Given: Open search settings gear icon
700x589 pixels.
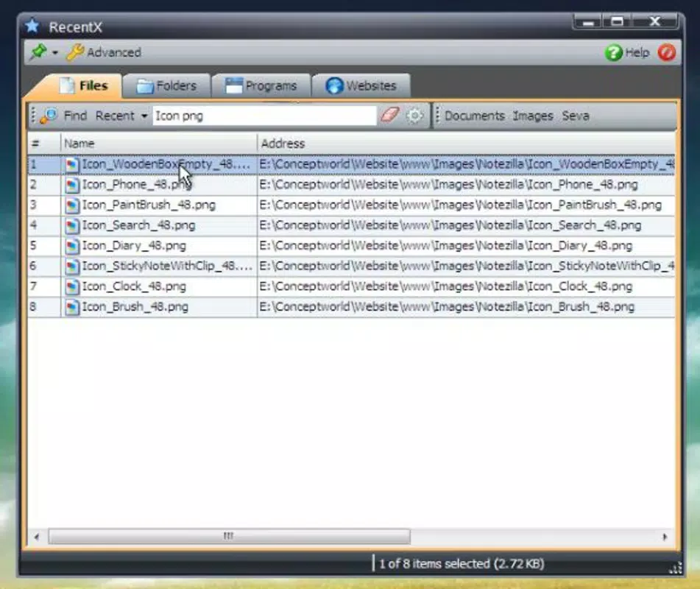Looking at the screenshot, I should tap(414, 116).
